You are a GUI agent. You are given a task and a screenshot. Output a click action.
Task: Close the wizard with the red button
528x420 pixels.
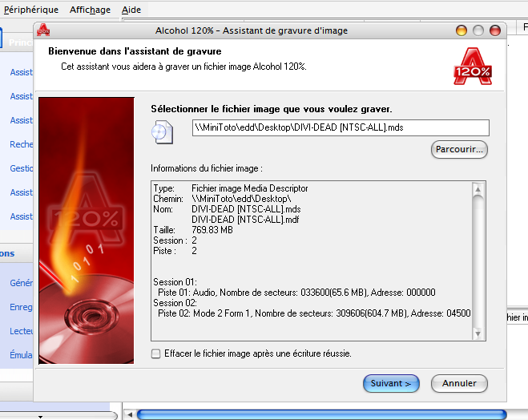click(x=495, y=30)
